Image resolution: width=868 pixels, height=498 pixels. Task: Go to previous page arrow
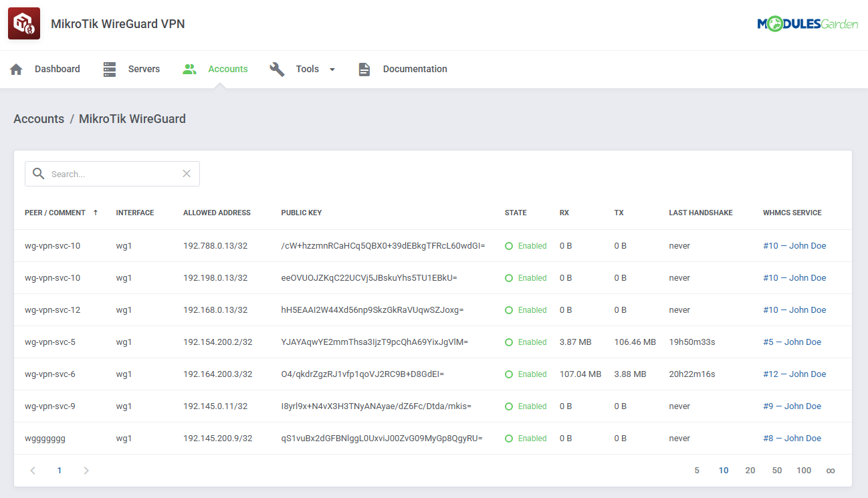point(33,471)
